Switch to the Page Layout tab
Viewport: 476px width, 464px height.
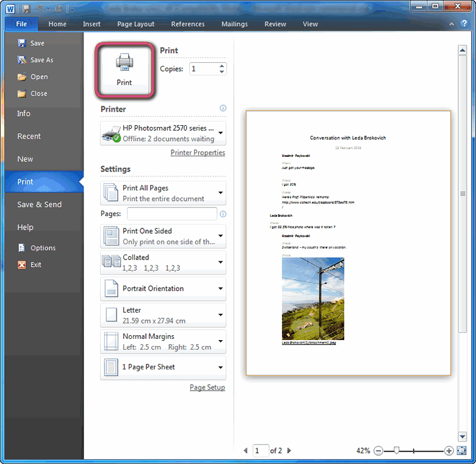point(135,24)
